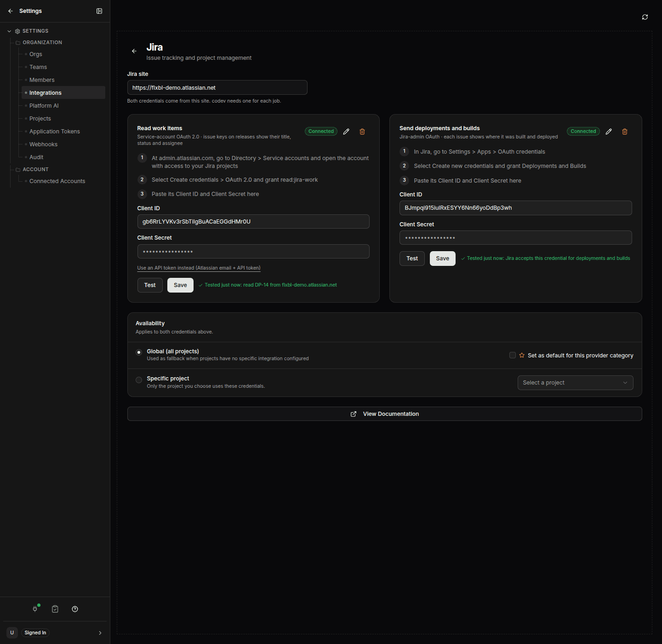
Task: Click the Jira site URL field
Action: (x=217, y=87)
